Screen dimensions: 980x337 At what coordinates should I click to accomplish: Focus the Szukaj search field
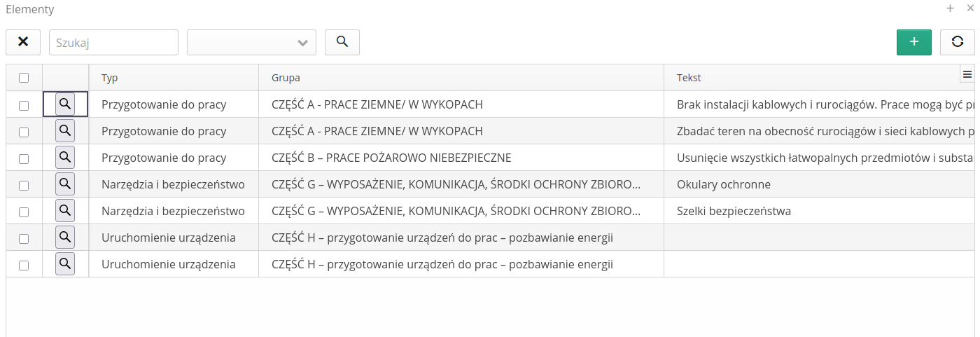[x=113, y=42]
